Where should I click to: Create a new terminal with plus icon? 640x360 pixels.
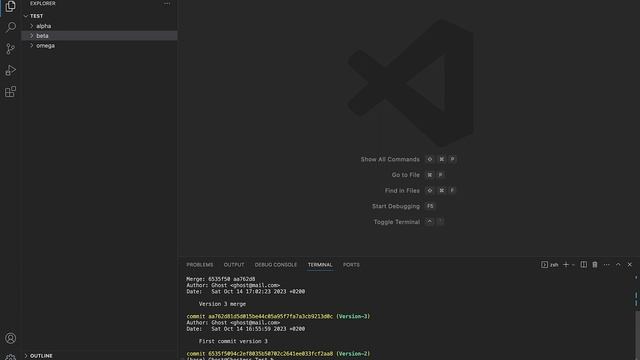[x=566, y=264]
